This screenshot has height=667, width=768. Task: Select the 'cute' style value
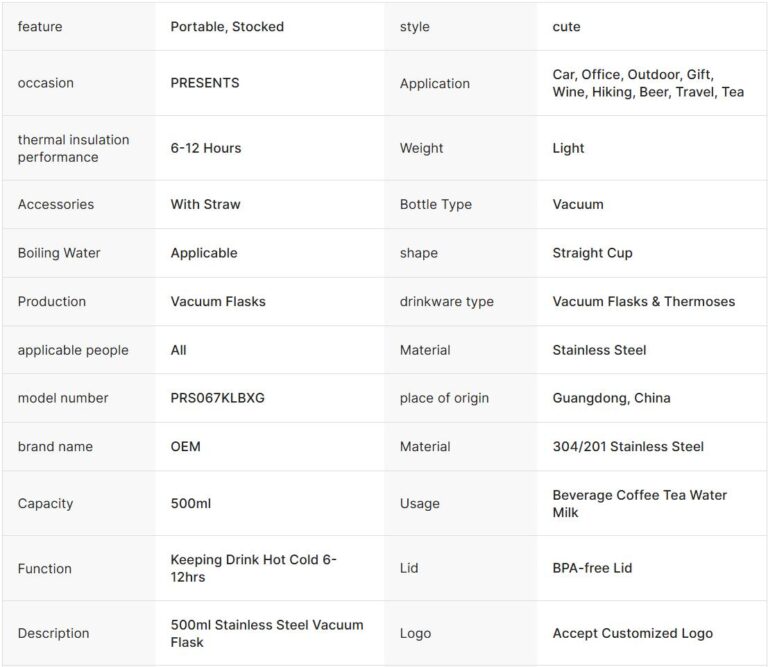[x=566, y=27]
